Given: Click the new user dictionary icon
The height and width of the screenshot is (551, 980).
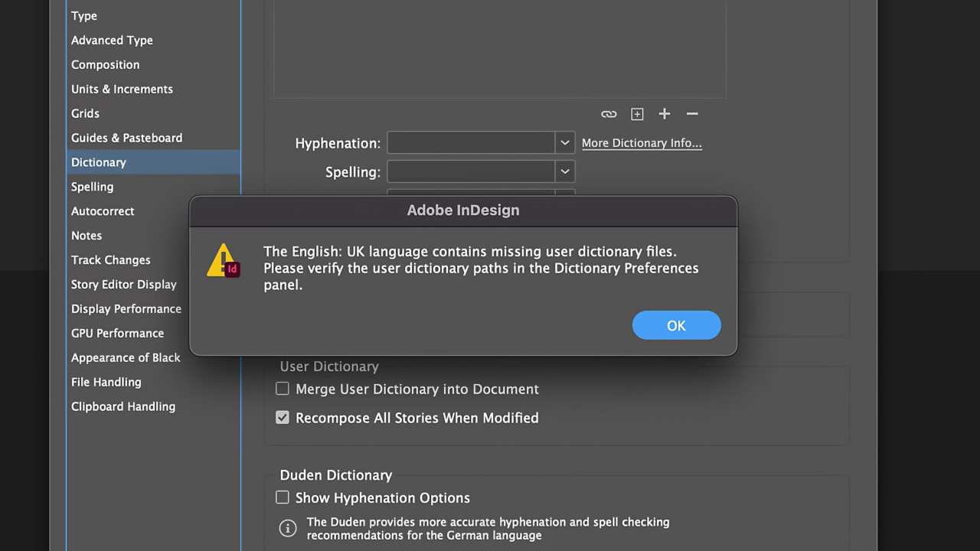Looking at the screenshot, I should pyautogui.click(x=637, y=114).
